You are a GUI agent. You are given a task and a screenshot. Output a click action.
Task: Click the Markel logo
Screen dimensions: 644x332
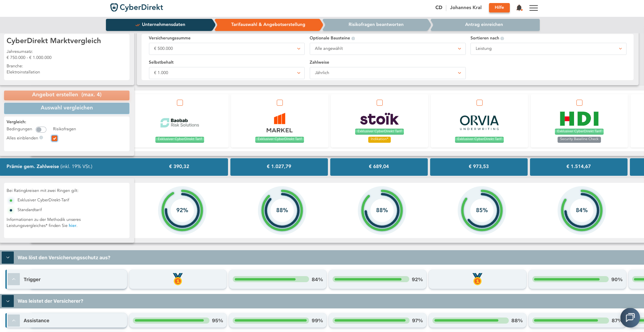click(279, 123)
